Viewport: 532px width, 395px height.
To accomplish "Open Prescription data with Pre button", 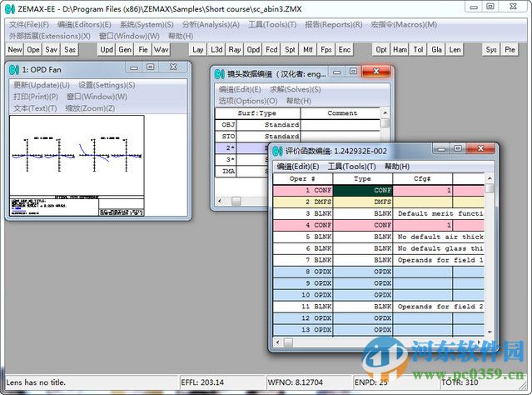I will [510, 50].
